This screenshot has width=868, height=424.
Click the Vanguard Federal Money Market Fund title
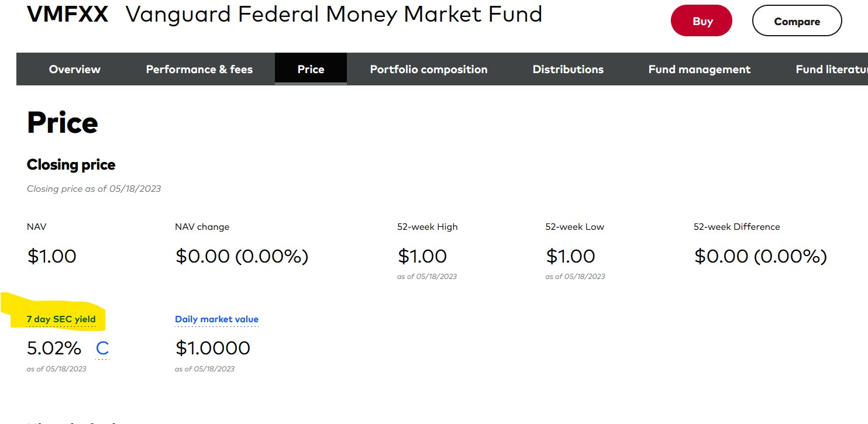click(x=333, y=15)
